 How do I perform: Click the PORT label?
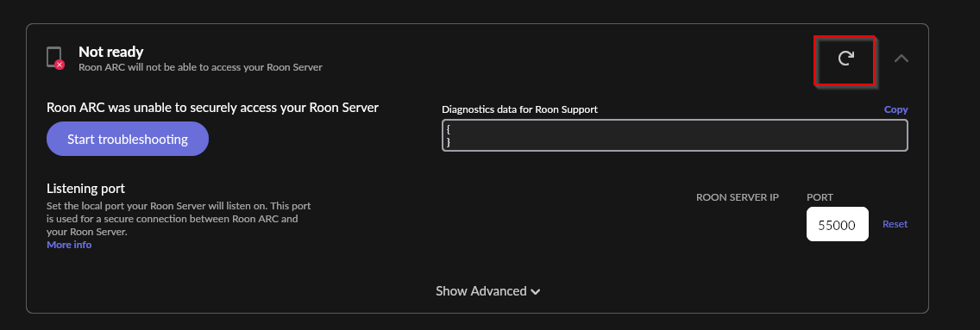coord(820,197)
